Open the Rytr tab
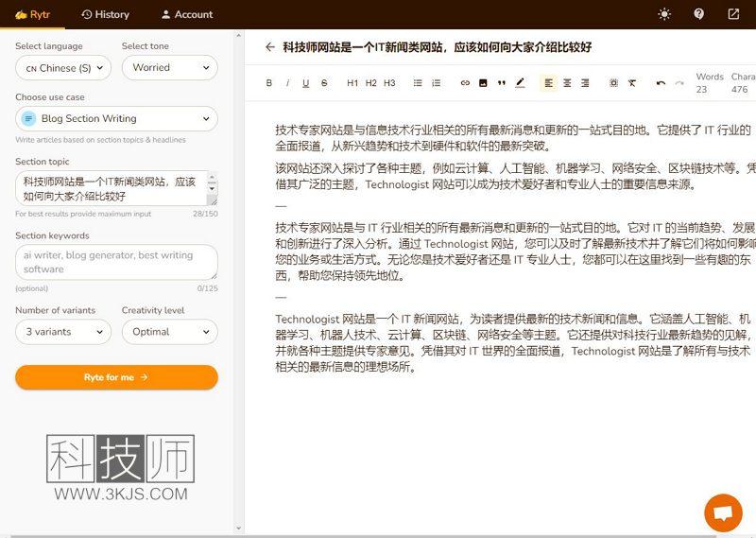 [32, 14]
